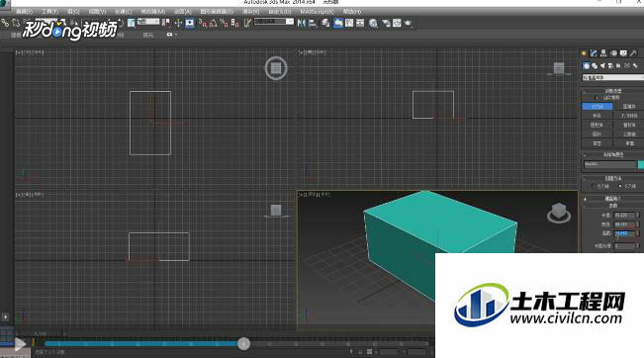Toggle the Angle Snap button
Screen dimensions: 644x358
click(213, 23)
